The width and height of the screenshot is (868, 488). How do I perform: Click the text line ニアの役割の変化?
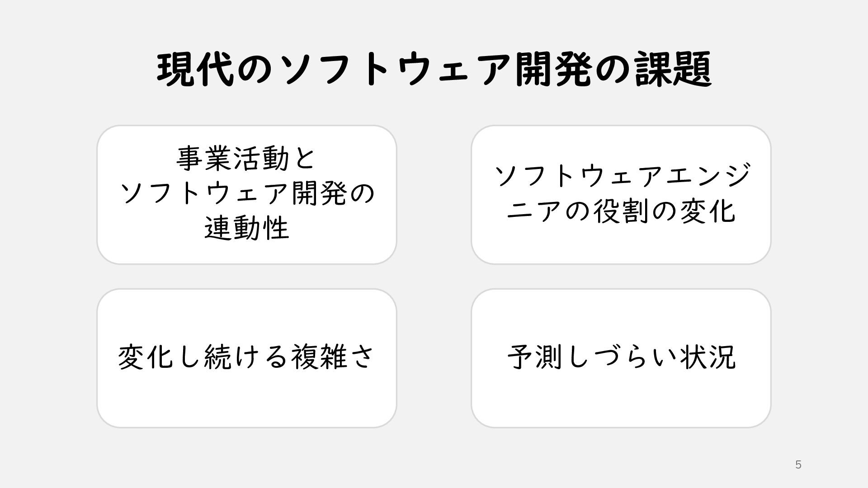[x=621, y=211]
